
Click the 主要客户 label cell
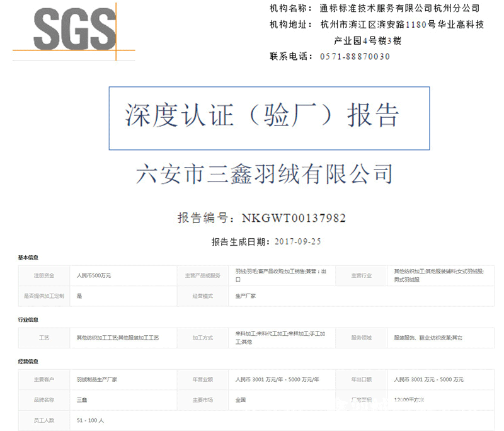44,379
